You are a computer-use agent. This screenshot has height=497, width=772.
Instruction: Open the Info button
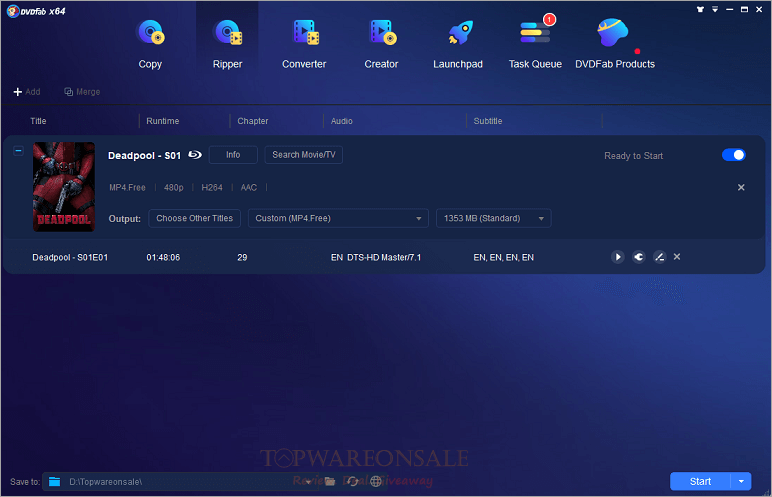click(x=233, y=155)
